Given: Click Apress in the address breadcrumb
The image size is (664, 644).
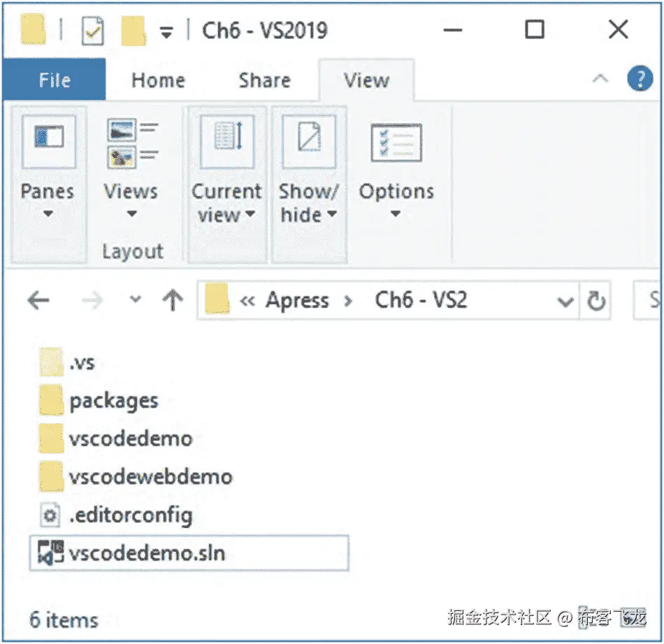Looking at the screenshot, I should [296, 301].
